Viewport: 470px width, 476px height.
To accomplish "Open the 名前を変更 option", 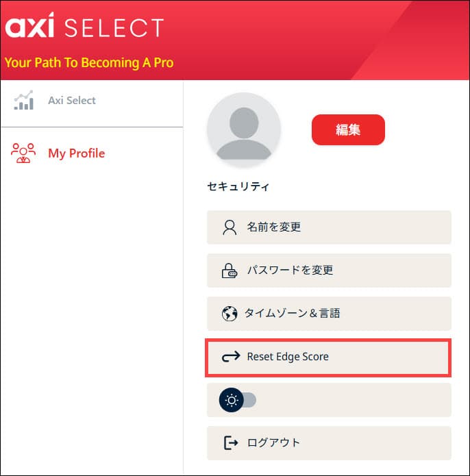I will point(274,227).
